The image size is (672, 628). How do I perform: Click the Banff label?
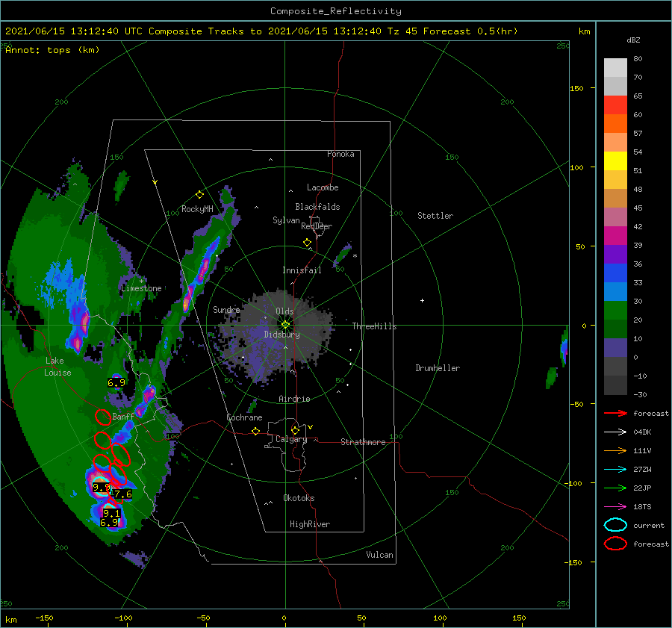click(x=123, y=417)
